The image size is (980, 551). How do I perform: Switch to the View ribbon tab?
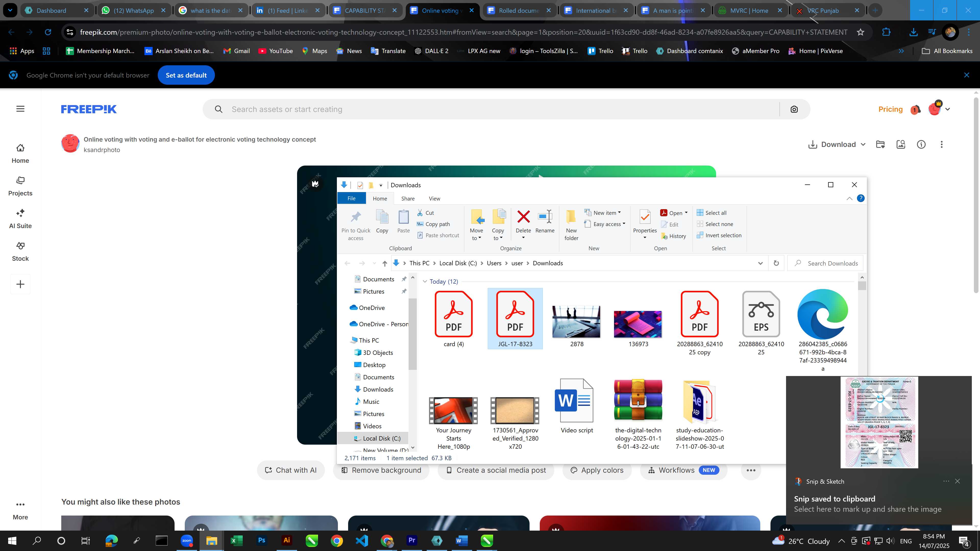point(434,198)
